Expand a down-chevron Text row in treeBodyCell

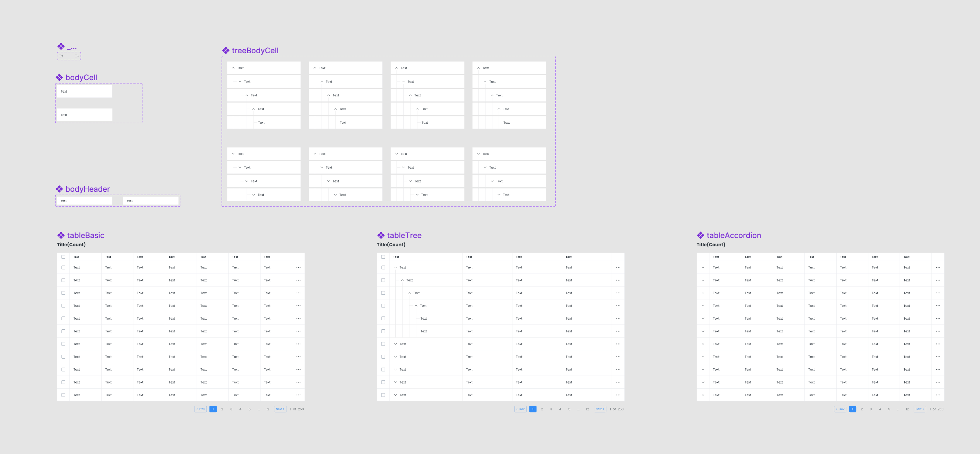(233, 154)
